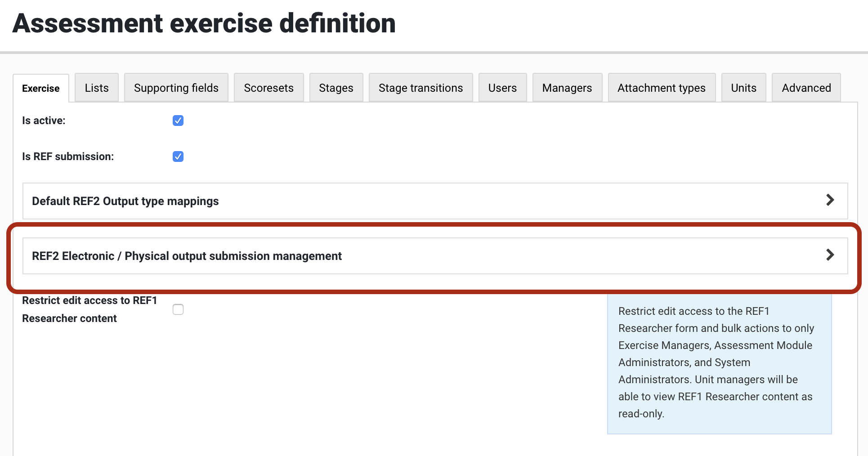Screen dimensions: 868x456
Task: Go to the Stages tab
Action: [336, 88]
